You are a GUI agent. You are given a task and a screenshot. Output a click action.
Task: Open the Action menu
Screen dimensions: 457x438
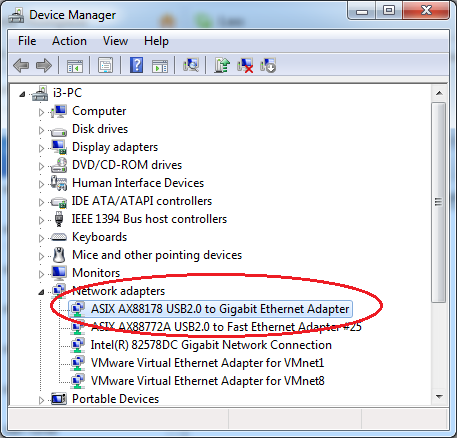[69, 41]
